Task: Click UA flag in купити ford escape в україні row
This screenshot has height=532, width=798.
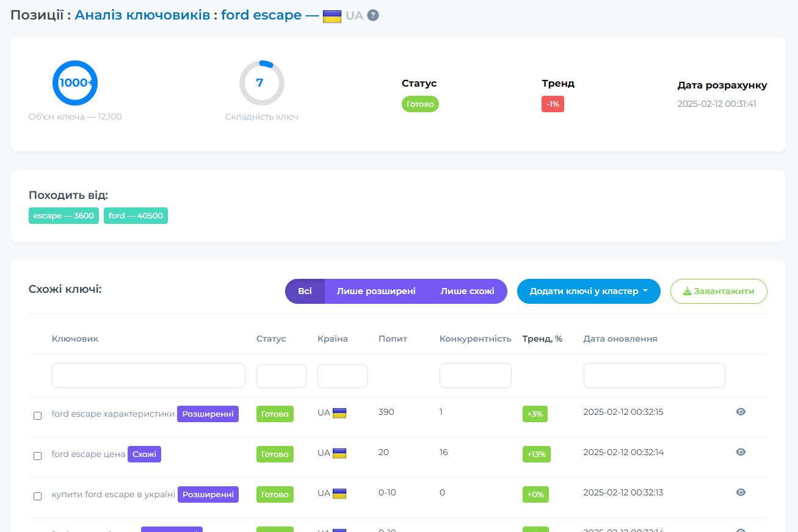Action: [339, 494]
